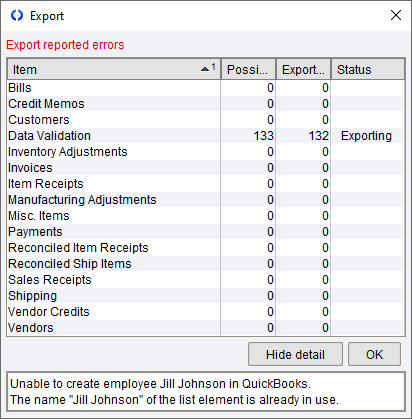This screenshot has height=419, width=412.
Task: Select the Customers row
Action: click(206, 120)
